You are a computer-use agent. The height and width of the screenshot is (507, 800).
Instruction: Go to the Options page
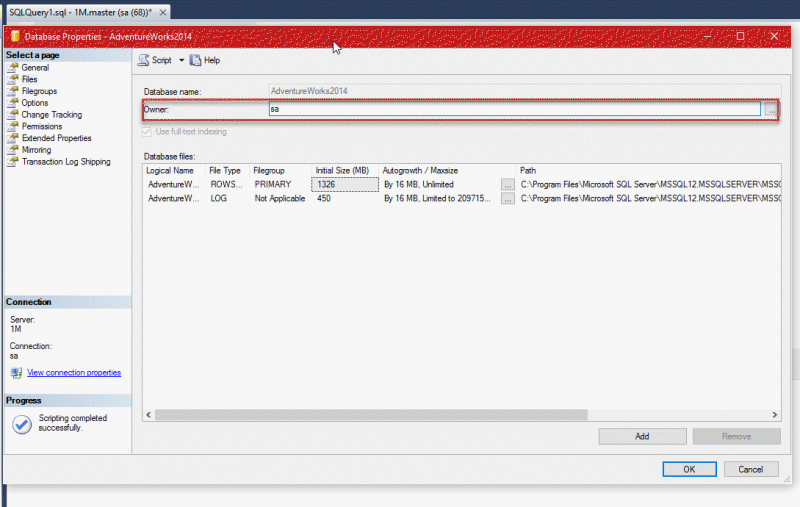coord(34,103)
